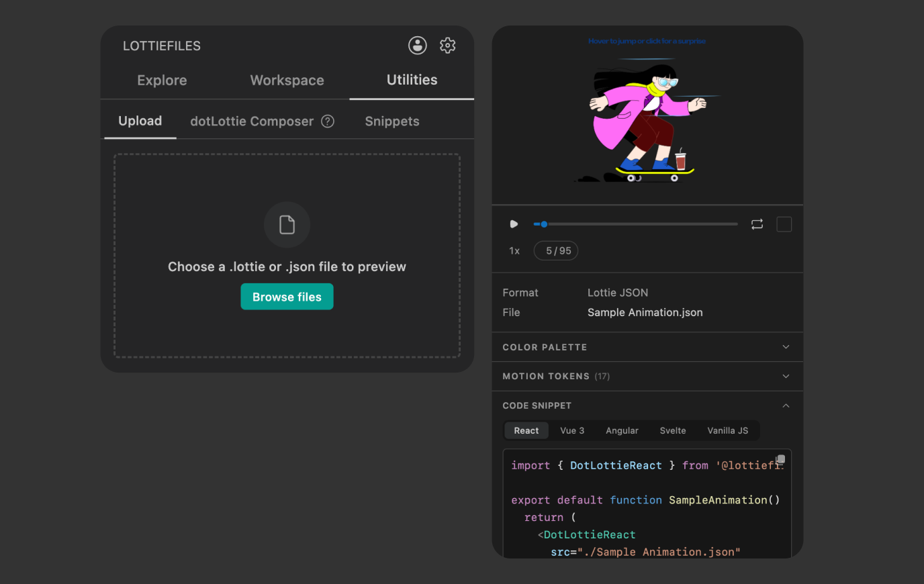Click the Browse files button
924x584 pixels.
click(x=287, y=297)
